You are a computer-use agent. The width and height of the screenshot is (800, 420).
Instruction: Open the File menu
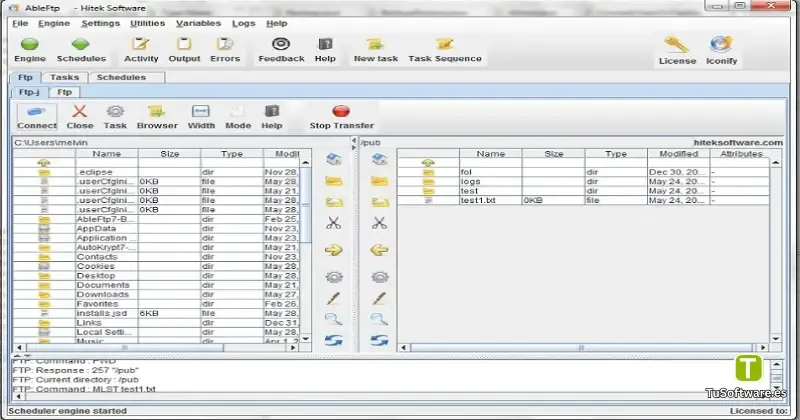pyautogui.click(x=20, y=23)
